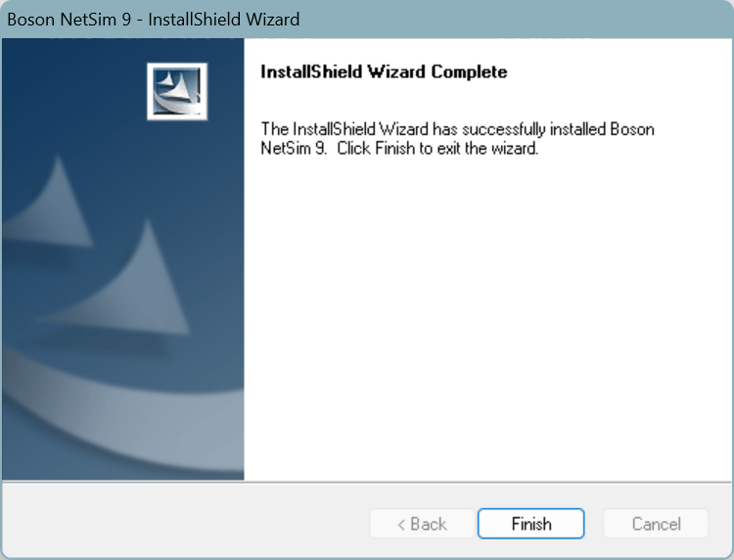The width and height of the screenshot is (734, 560).
Task: Click the disabled Back button
Action: [x=422, y=524]
